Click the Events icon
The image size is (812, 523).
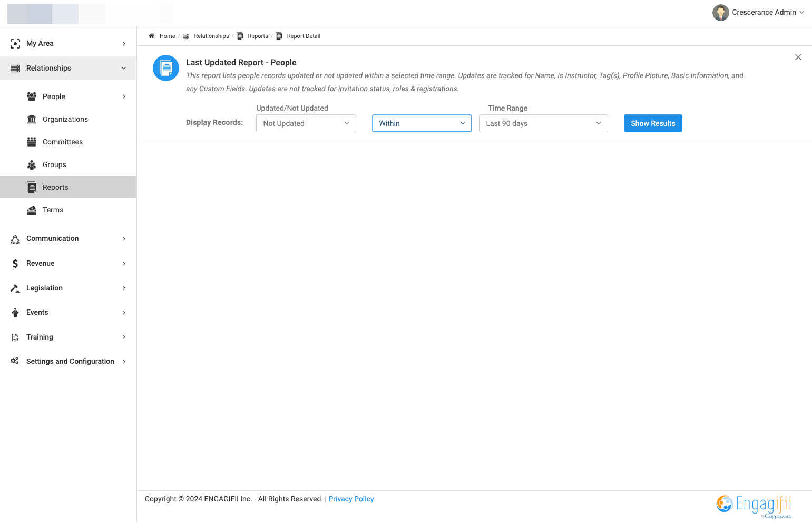(x=15, y=313)
